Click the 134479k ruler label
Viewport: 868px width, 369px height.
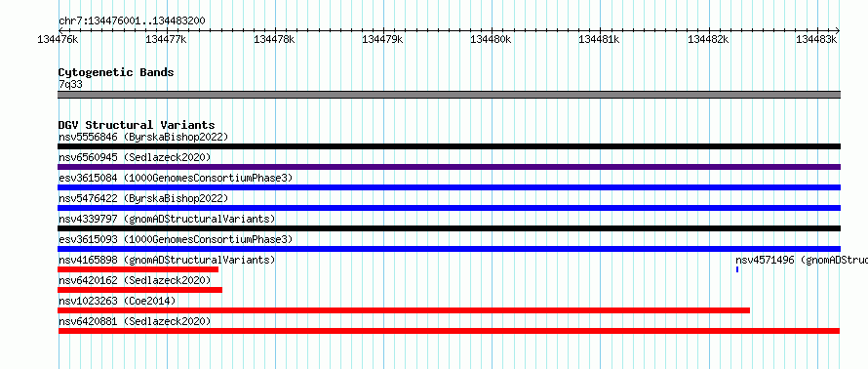382,39
